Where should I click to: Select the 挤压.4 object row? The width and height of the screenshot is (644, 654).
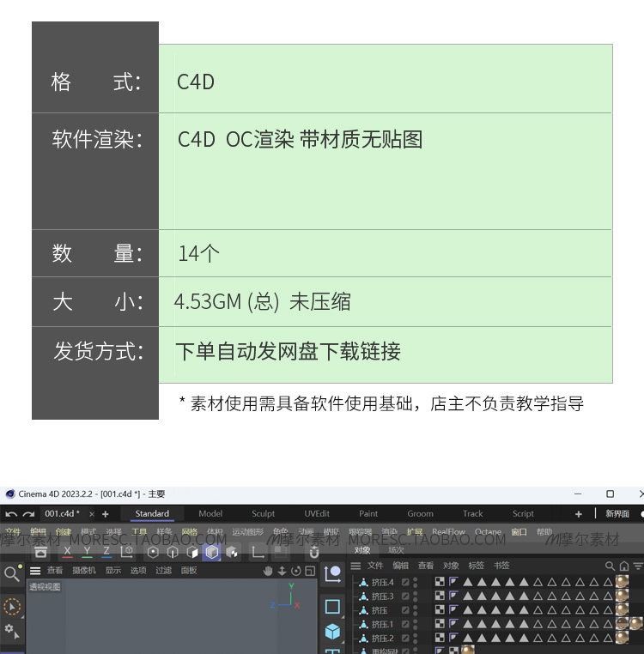[x=496, y=582]
